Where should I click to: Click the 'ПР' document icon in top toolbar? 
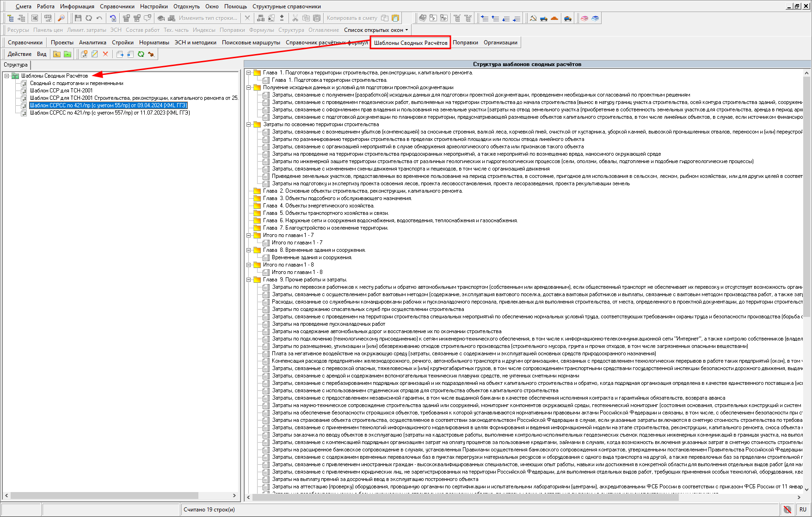tap(444, 18)
